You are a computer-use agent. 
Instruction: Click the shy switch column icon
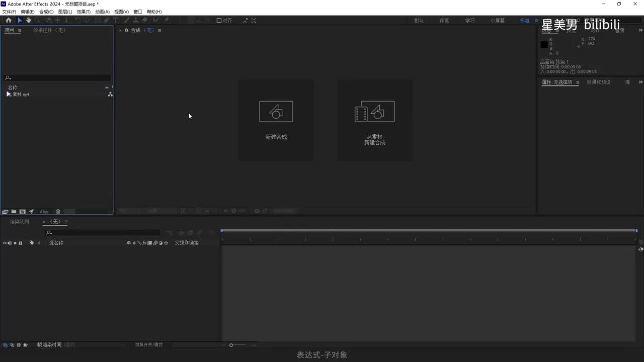point(128,243)
